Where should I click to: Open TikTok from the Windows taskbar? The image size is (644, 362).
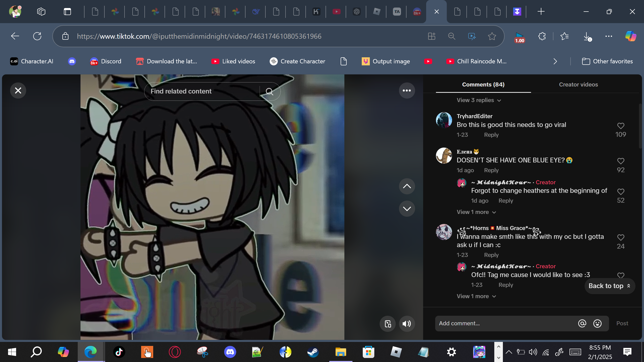[x=119, y=352]
